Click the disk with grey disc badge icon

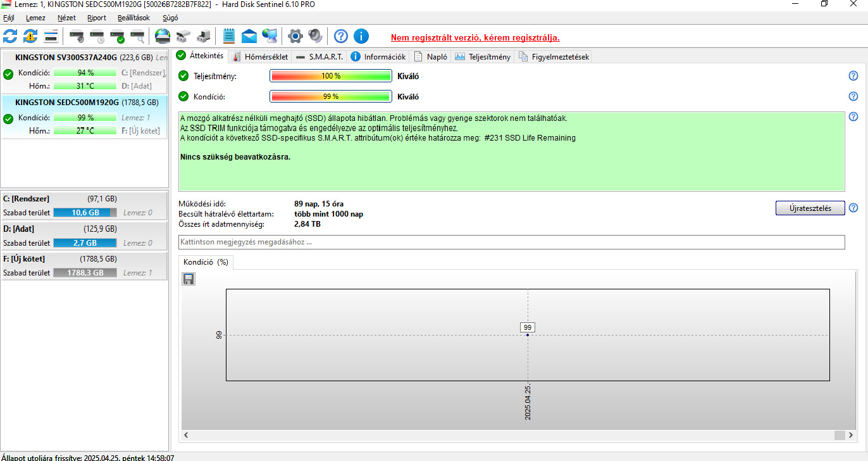pyautogui.click(x=77, y=35)
